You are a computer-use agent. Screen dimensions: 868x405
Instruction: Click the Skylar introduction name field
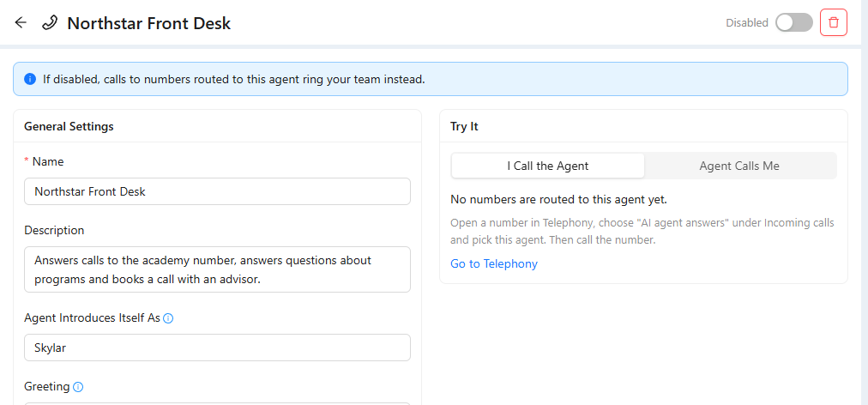tap(218, 348)
